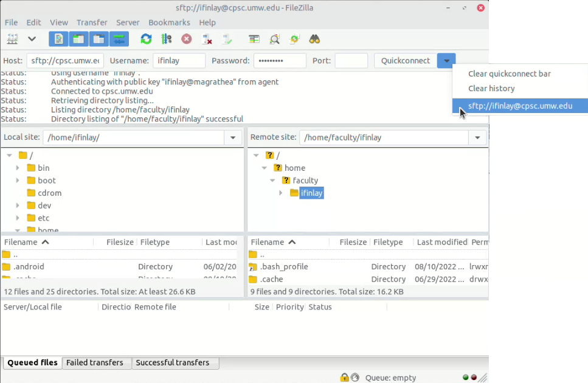This screenshot has width=588, height=383.
Task: Open the Local site path dropdown
Action: 233,137
